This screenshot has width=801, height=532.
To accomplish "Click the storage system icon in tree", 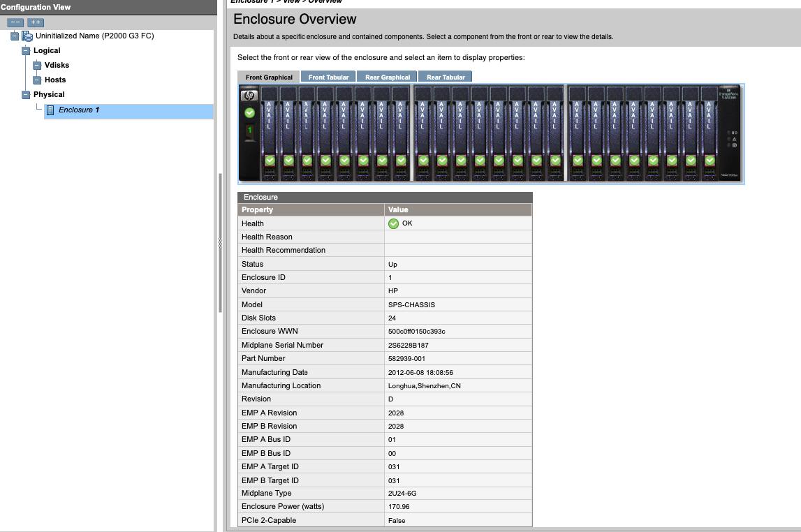I will coord(27,36).
